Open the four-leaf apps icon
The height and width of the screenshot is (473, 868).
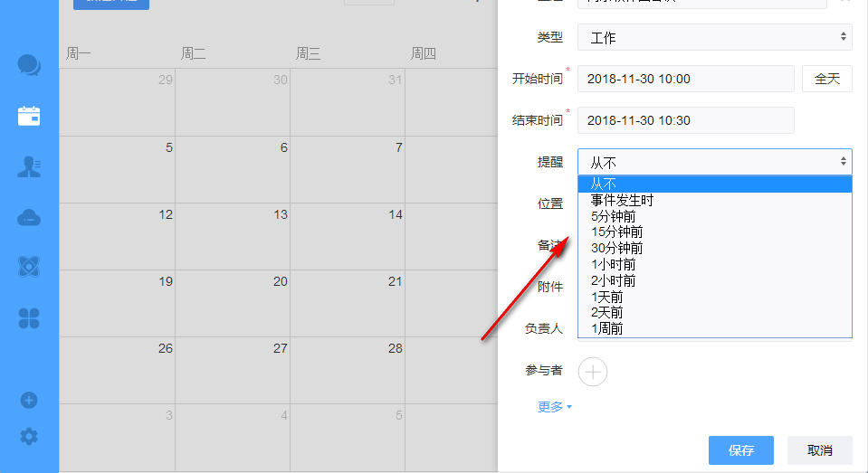pos(29,317)
